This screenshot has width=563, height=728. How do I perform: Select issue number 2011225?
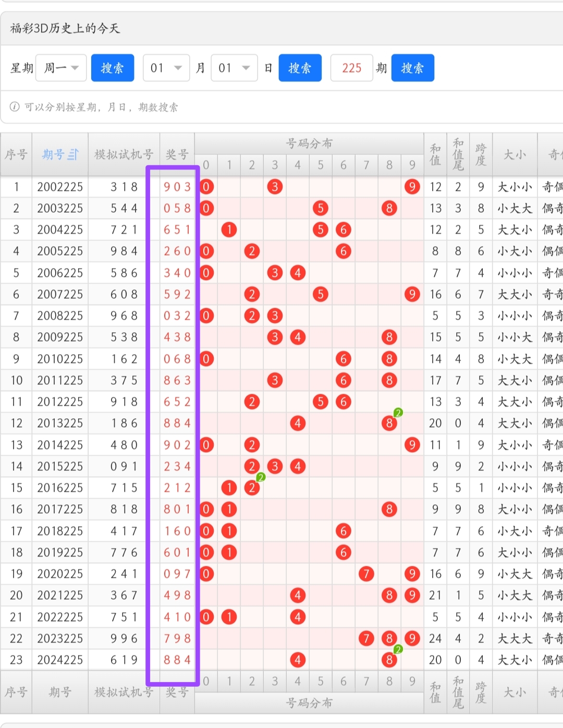[60, 380]
